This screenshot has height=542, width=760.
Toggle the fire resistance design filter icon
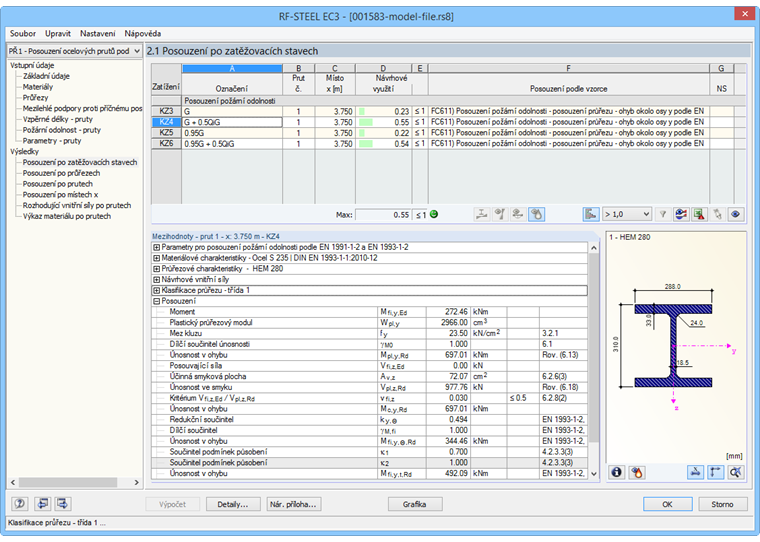click(537, 214)
